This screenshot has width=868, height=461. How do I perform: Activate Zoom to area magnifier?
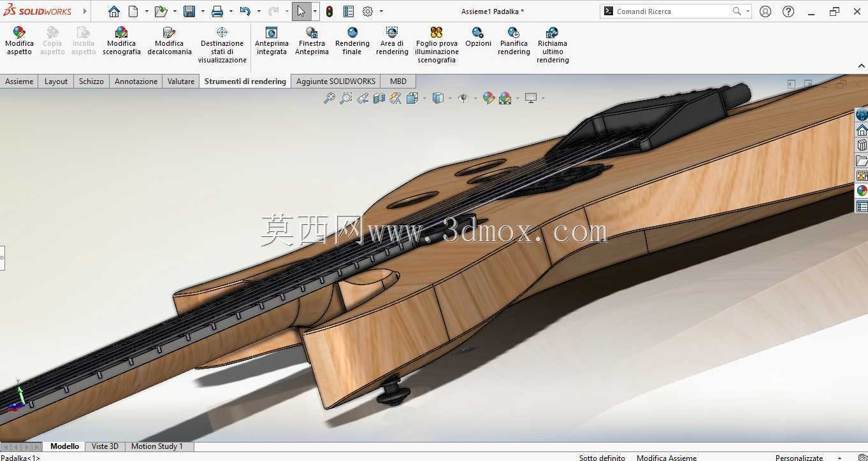(x=346, y=98)
